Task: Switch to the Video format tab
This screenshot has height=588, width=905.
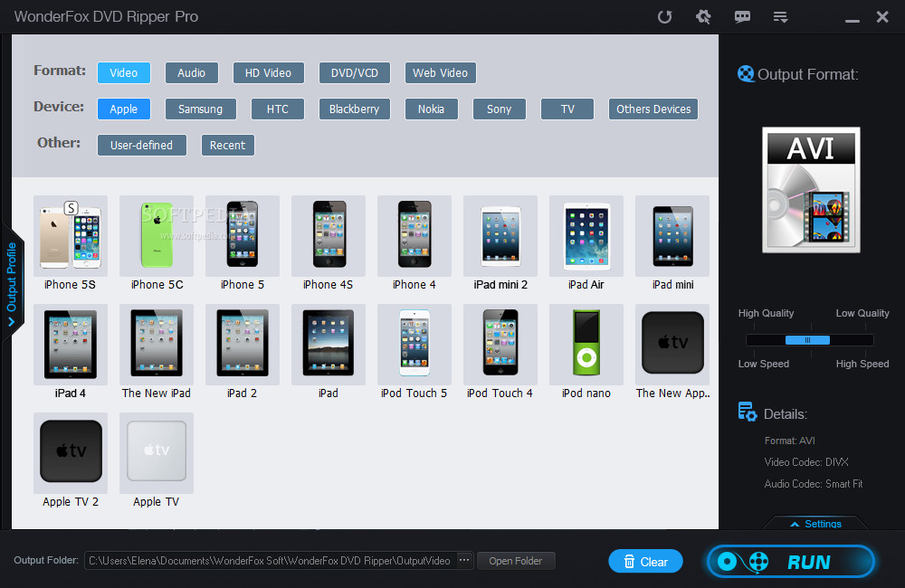Action: pyautogui.click(x=123, y=72)
